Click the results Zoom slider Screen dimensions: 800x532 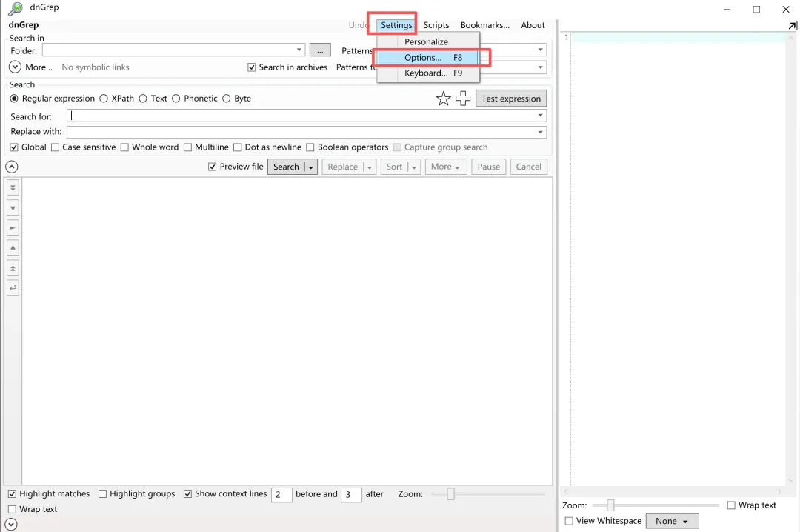point(487,493)
